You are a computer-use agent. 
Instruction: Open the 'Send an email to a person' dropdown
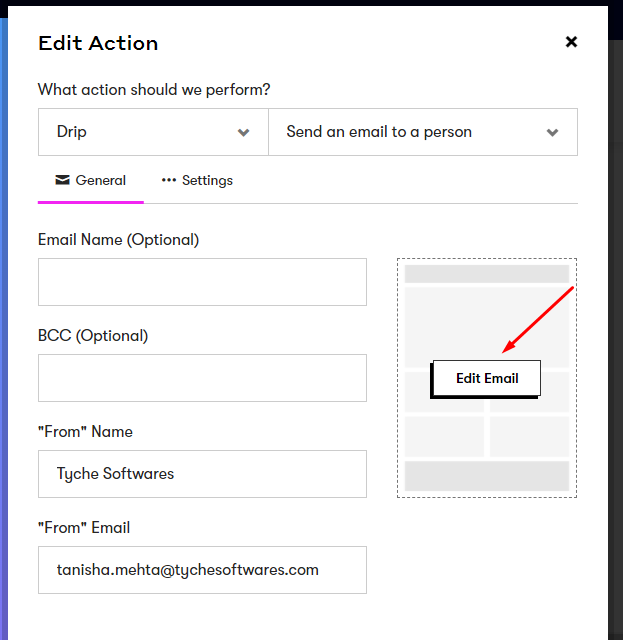click(423, 132)
